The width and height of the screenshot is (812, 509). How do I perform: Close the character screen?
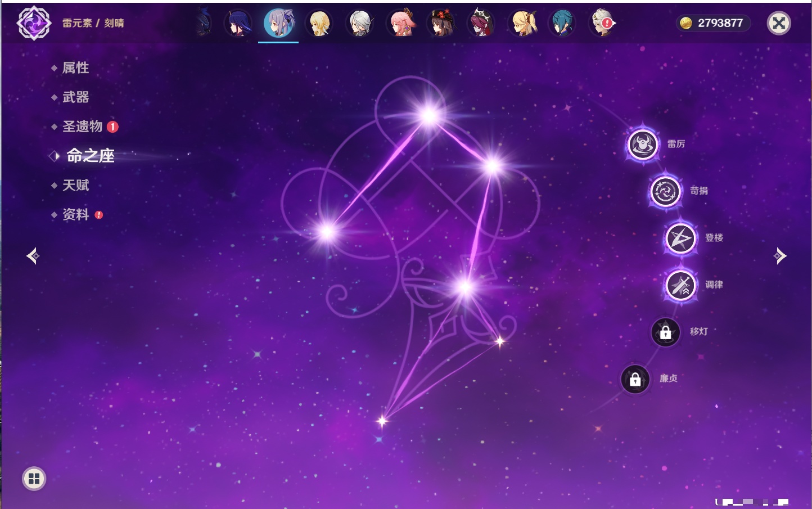coord(779,23)
